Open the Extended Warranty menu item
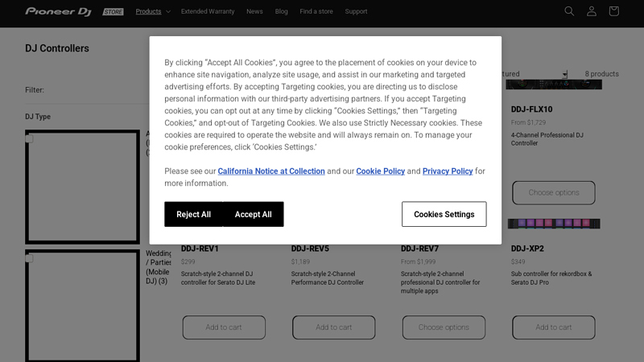The height and width of the screenshot is (362, 644). tap(208, 11)
